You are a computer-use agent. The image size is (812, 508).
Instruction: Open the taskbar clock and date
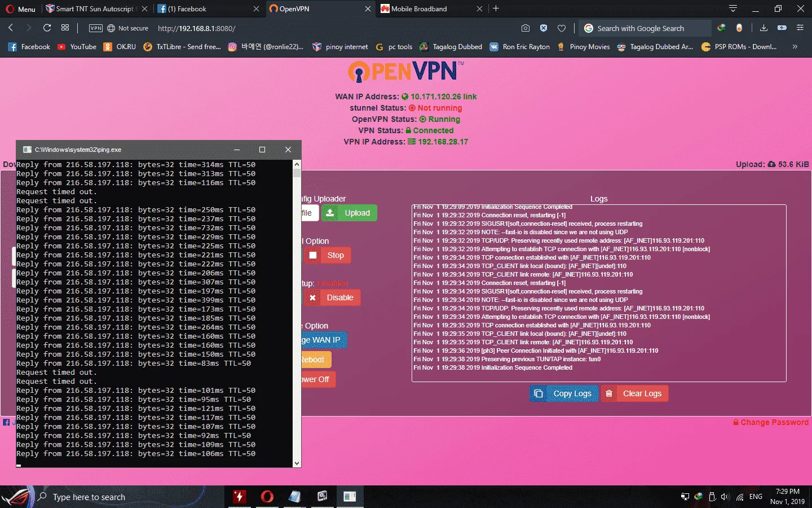click(788, 497)
